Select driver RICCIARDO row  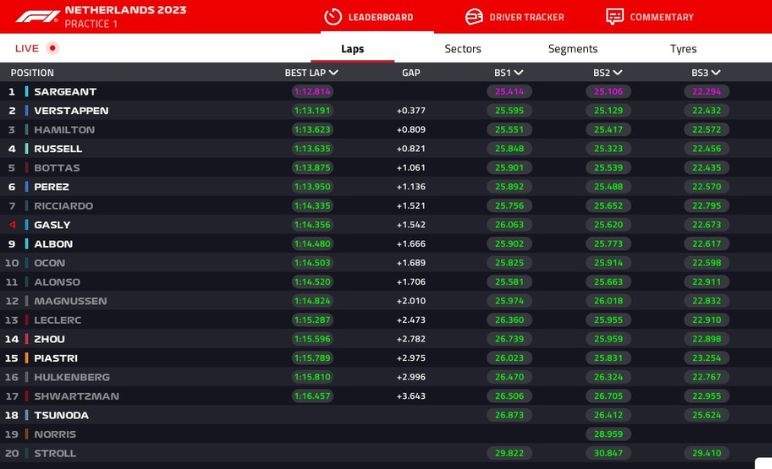tap(386, 206)
